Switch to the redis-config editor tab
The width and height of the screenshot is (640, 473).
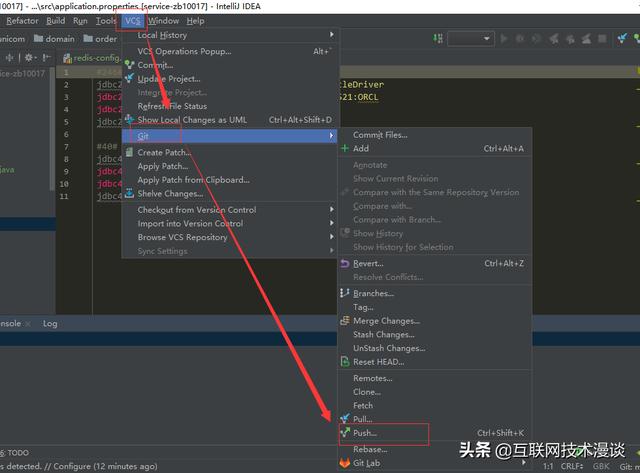point(92,58)
